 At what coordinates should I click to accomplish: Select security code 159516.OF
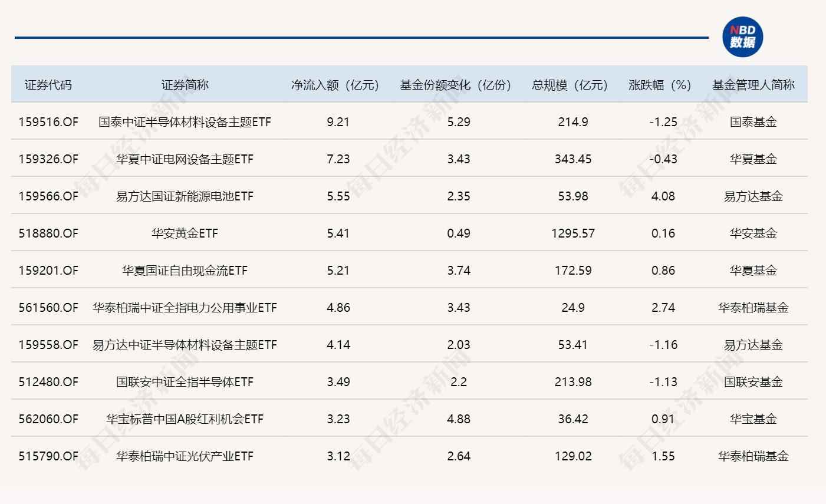tap(48, 122)
